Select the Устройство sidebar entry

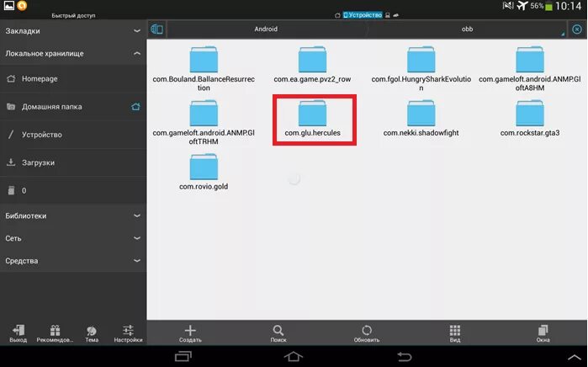[x=73, y=135]
